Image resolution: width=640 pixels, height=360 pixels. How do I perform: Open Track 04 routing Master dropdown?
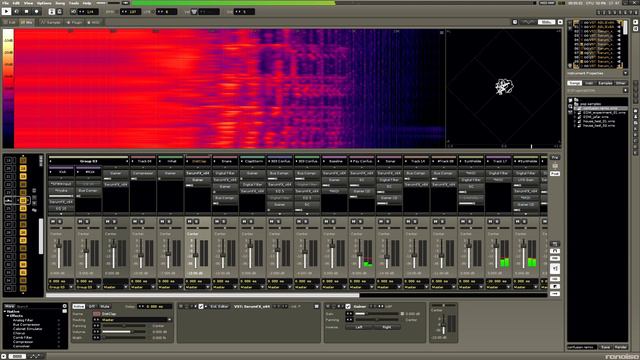click(x=143, y=287)
